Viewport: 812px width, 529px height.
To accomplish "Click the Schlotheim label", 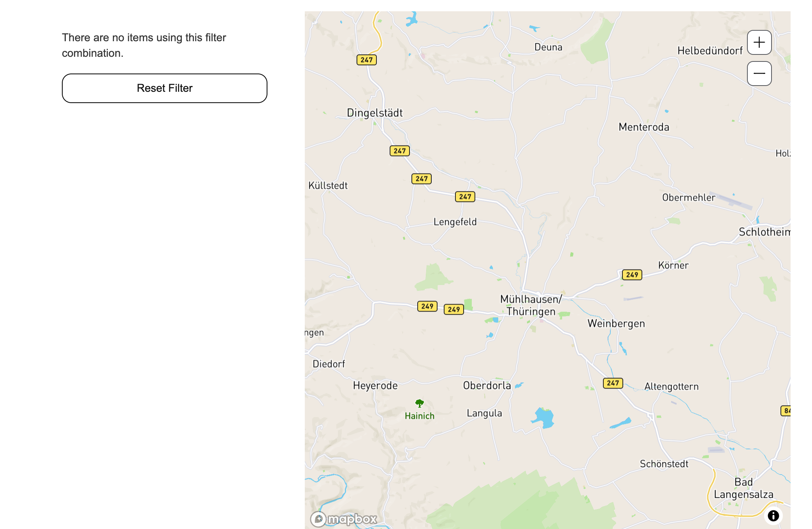I will click(x=765, y=232).
